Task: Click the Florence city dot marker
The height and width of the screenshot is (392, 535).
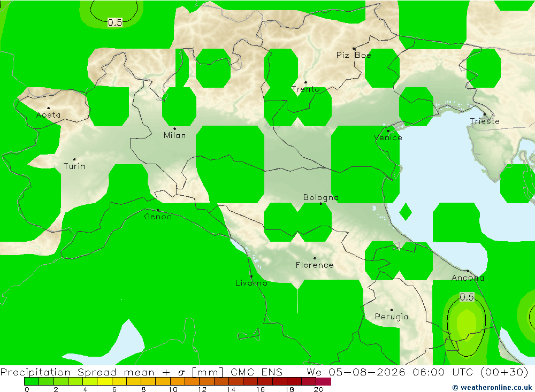Action: (x=315, y=258)
